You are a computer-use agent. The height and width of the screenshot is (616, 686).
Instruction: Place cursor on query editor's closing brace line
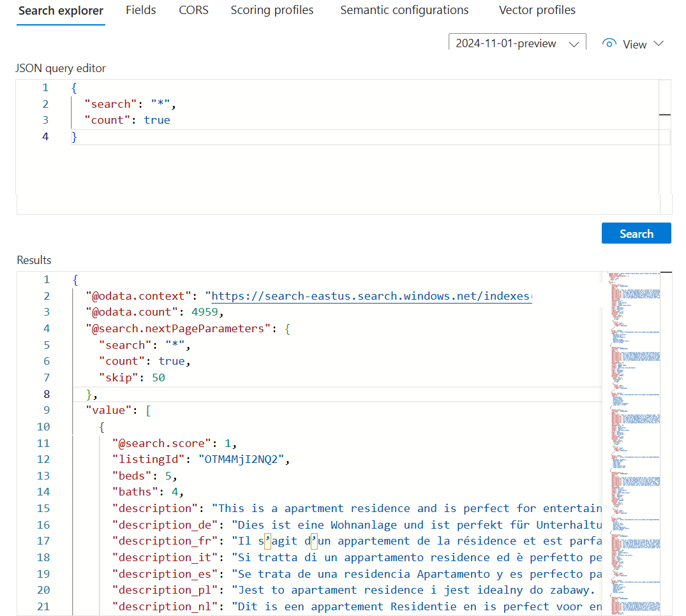pyautogui.click(x=75, y=136)
